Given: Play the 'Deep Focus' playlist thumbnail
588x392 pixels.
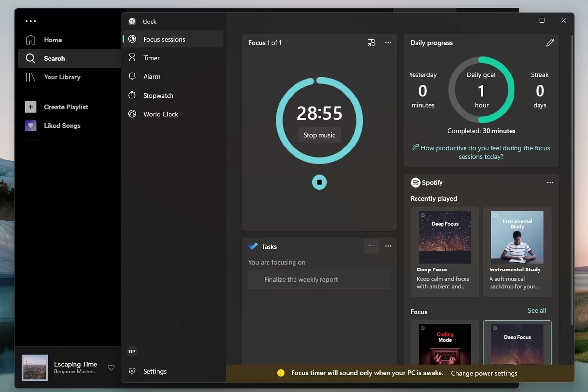Looking at the screenshot, I should 444,237.
